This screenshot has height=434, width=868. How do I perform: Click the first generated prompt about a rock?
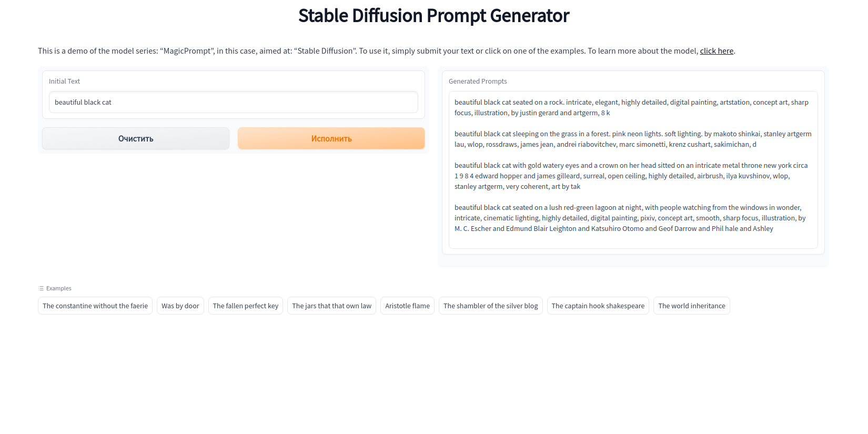tap(631, 107)
